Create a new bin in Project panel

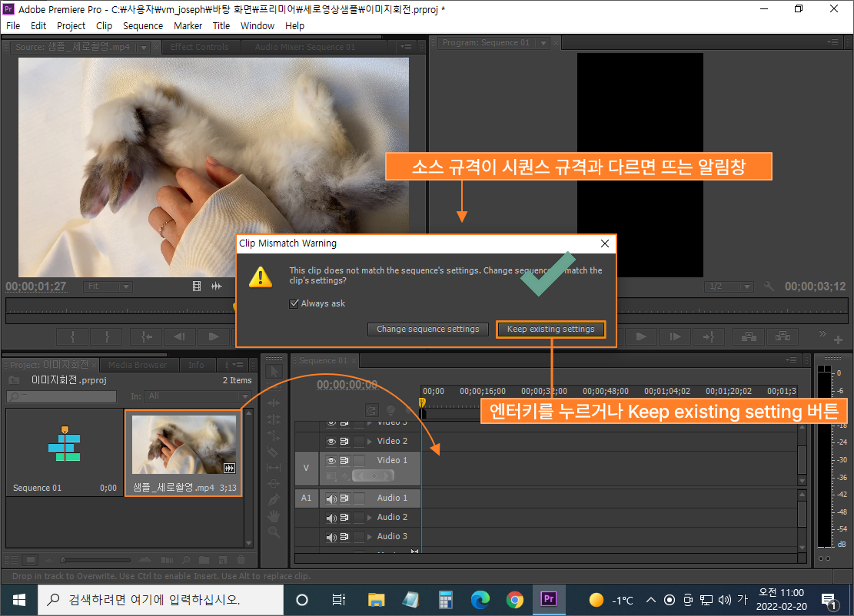point(204,559)
